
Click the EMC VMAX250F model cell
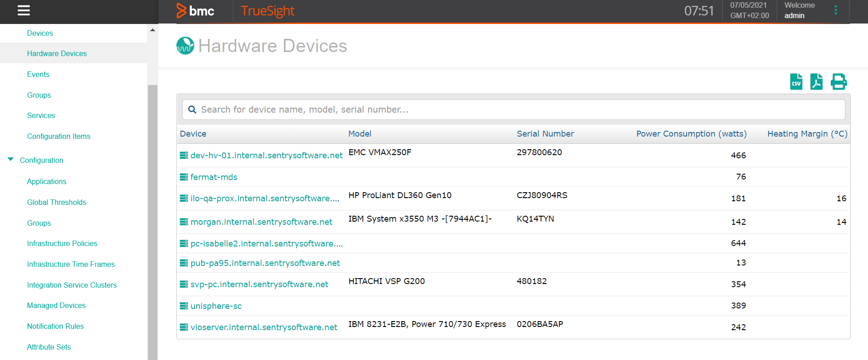tap(379, 152)
